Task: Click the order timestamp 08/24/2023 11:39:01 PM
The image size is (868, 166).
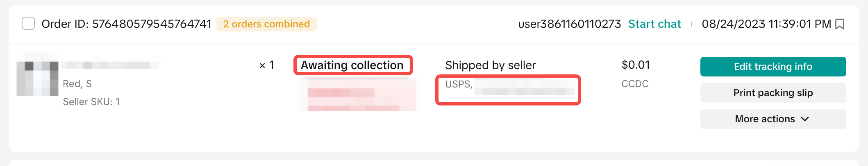Action: click(766, 24)
